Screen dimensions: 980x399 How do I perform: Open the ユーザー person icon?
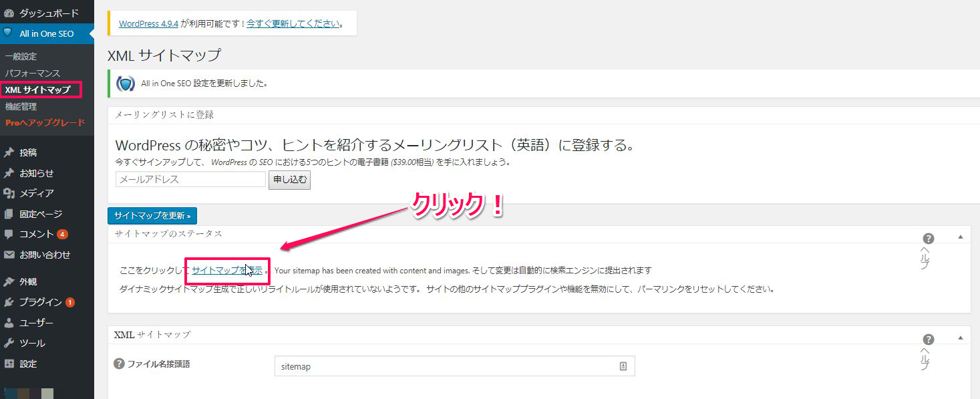[9, 323]
